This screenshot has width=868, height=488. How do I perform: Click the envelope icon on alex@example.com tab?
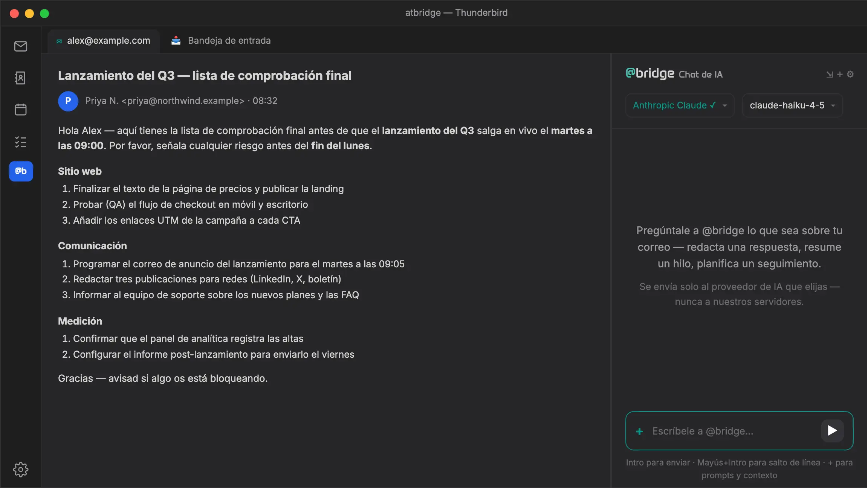pos(59,41)
